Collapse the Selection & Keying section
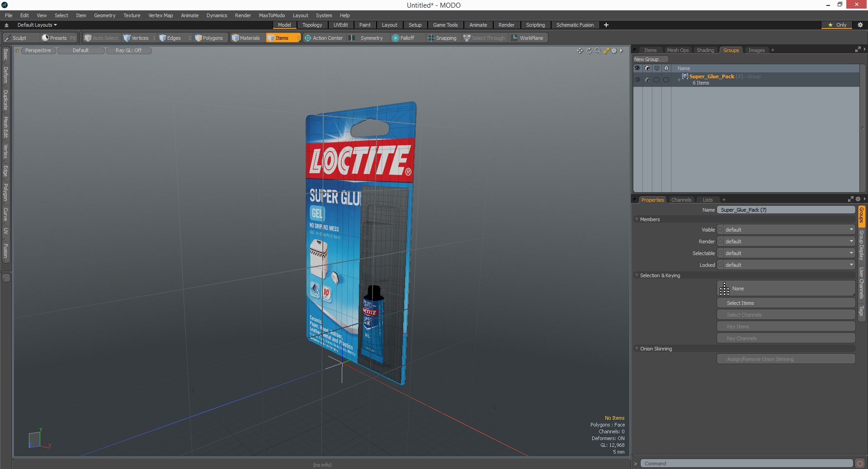 (x=637, y=275)
